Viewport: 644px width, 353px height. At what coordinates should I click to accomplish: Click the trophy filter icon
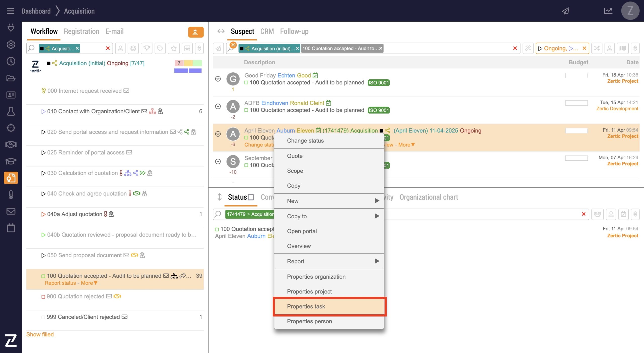pos(147,48)
